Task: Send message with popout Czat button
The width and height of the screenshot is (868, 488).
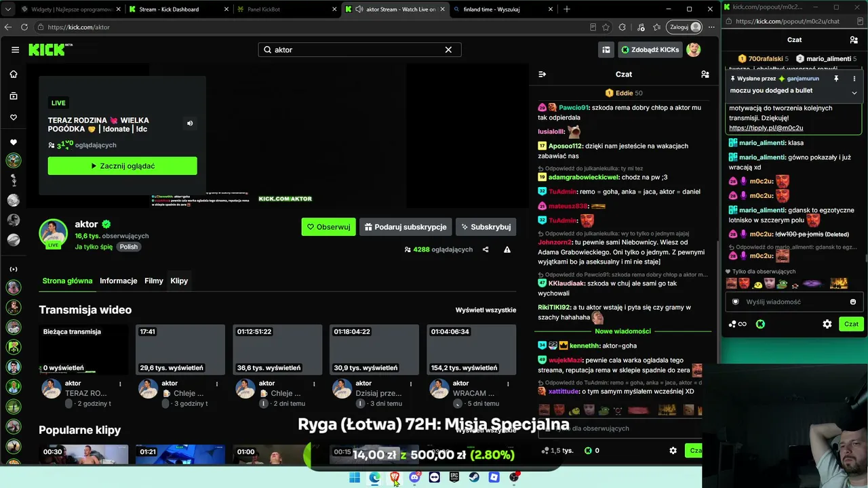Action: (x=851, y=324)
